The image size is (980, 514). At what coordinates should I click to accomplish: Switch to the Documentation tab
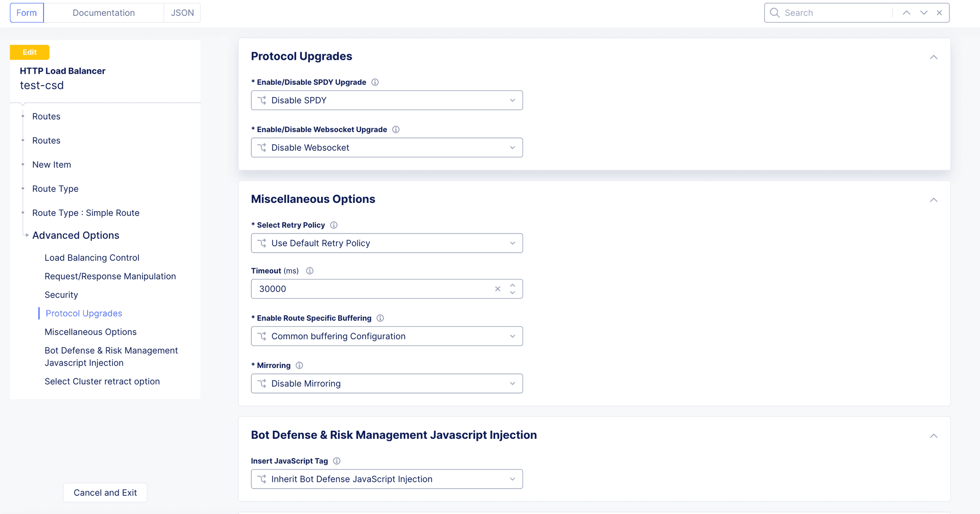point(104,13)
